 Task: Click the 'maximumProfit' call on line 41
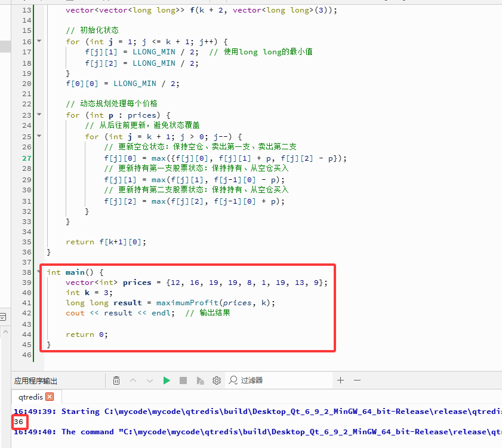[187, 303]
